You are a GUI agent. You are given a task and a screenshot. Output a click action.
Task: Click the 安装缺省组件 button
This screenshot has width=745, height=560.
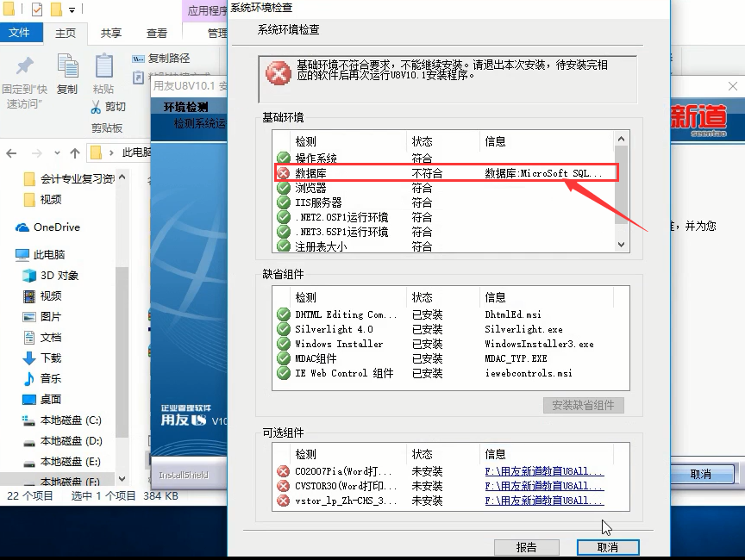point(584,405)
